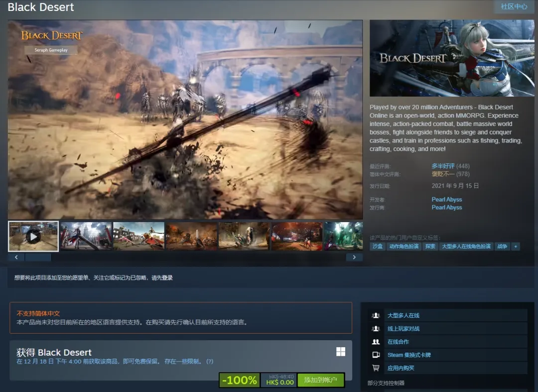Image resolution: width=538 pixels, height=392 pixels.
Task: Open the 社区中心 page
Action: [513, 7]
